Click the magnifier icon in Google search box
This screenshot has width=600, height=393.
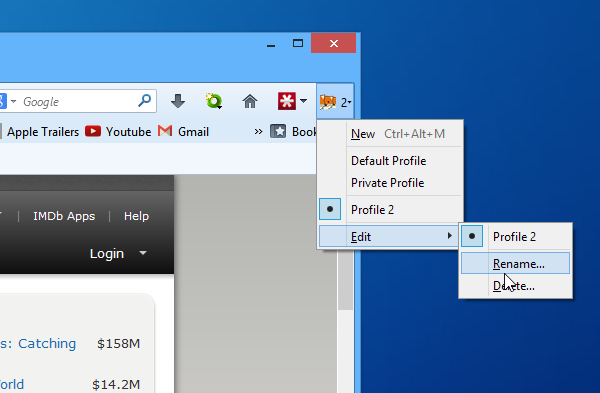pos(145,101)
